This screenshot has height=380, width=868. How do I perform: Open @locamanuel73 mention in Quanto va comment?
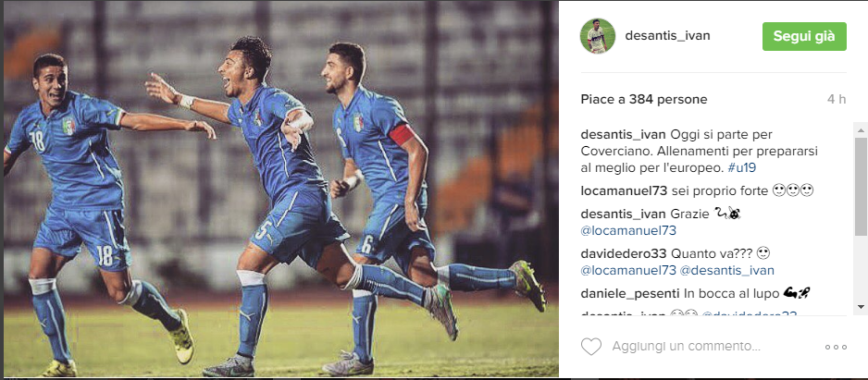tap(628, 271)
